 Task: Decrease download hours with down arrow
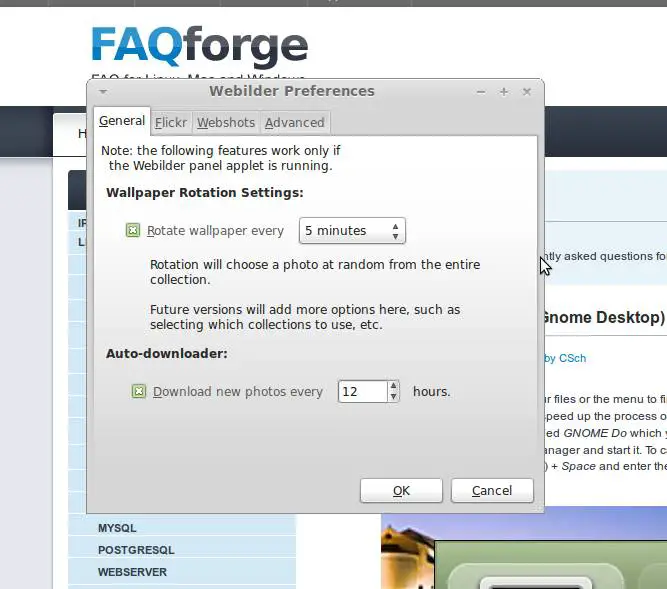(x=393, y=397)
